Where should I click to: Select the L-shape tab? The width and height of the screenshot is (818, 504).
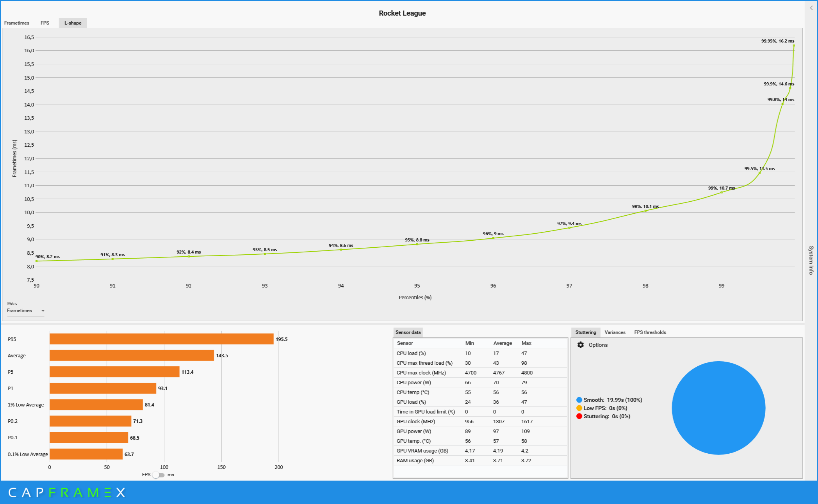(73, 23)
